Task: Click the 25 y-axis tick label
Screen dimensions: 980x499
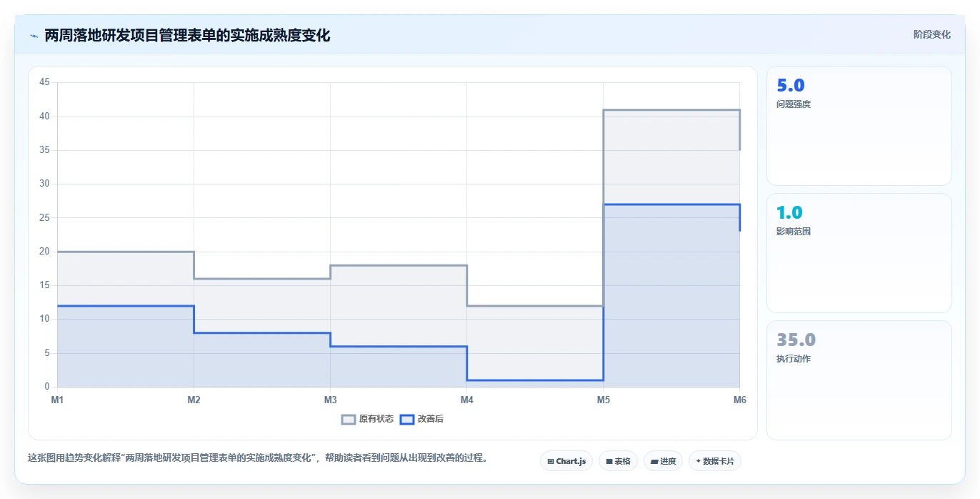Action: tap(44, 217)
